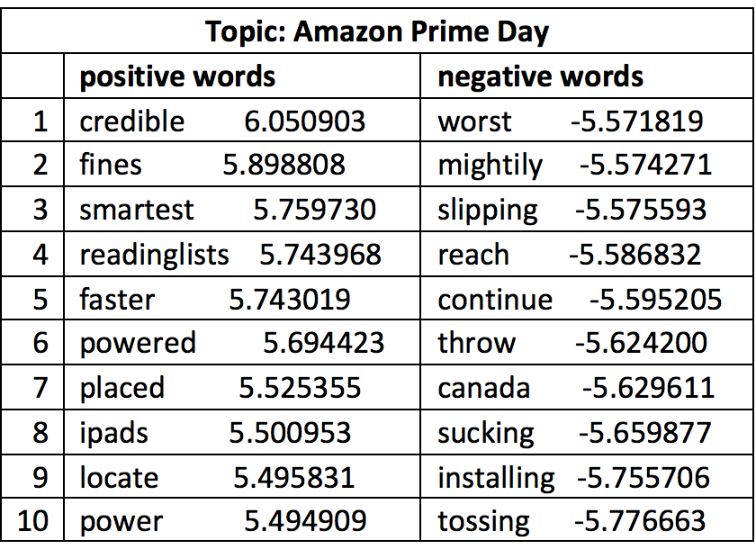Image resolution: width=756 pixels, height=549 pixels.
Task: Select the word 'reach' in row 4
Action: 473,254
